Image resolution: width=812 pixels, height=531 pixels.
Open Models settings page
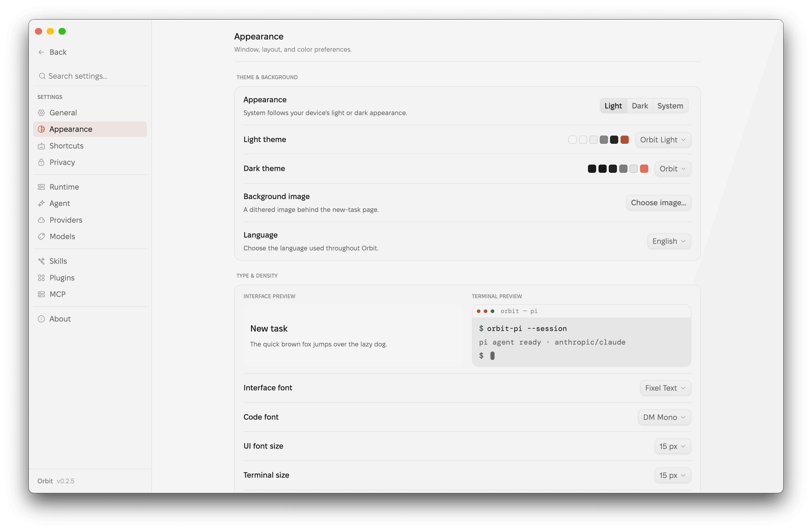[90, 236]
